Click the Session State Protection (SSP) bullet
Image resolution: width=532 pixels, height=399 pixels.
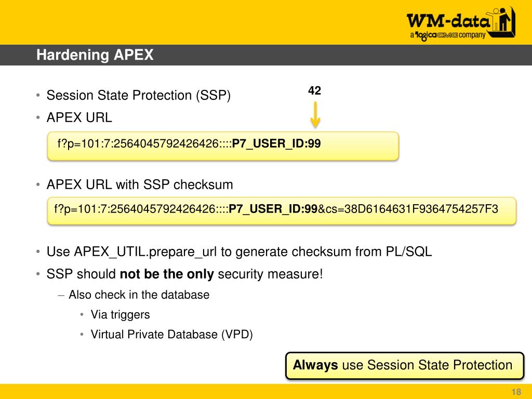[x=138, y=96]
